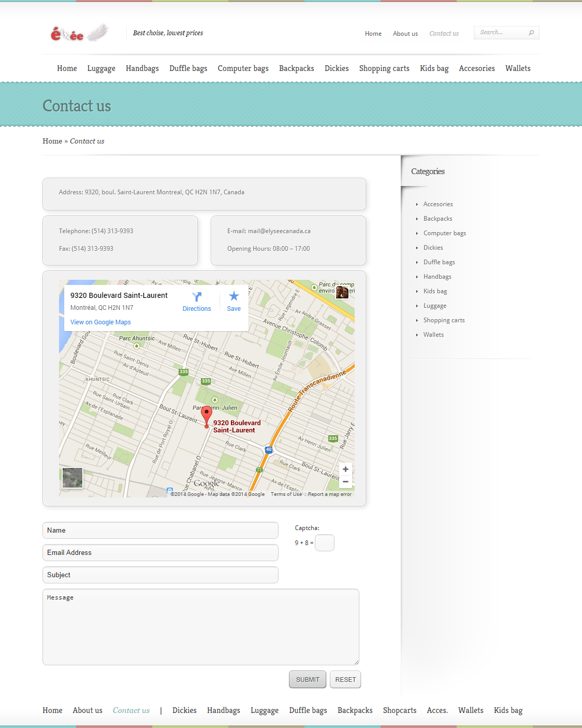Open Handbags in main navigation bar
Image resolution: width=582 pixels, height=728 pixels.
(x=142, y=68)
